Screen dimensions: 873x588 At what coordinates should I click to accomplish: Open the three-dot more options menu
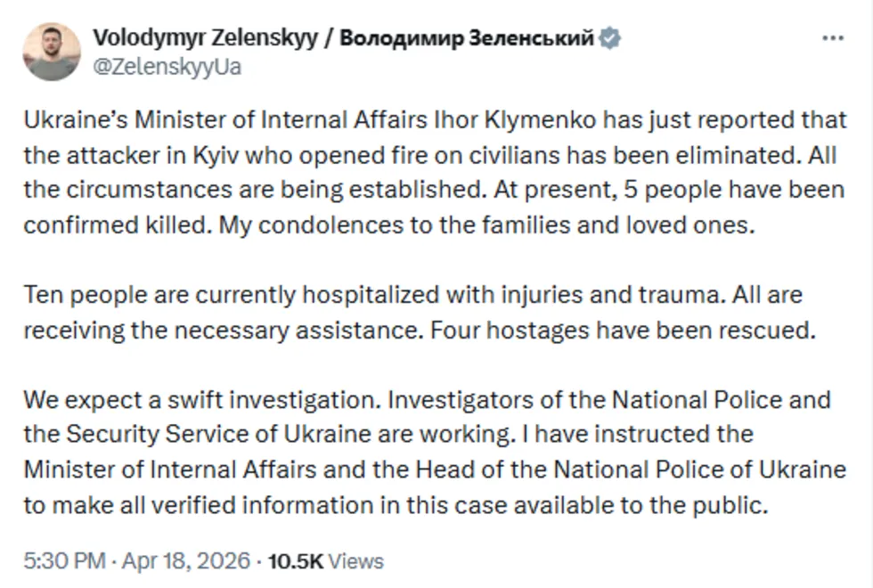833,37
